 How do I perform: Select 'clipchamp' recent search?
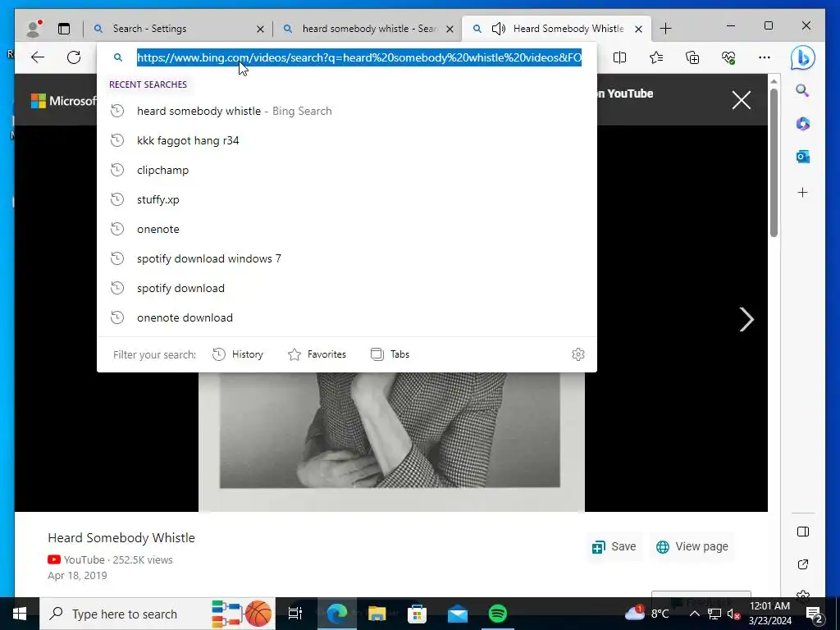347,170
